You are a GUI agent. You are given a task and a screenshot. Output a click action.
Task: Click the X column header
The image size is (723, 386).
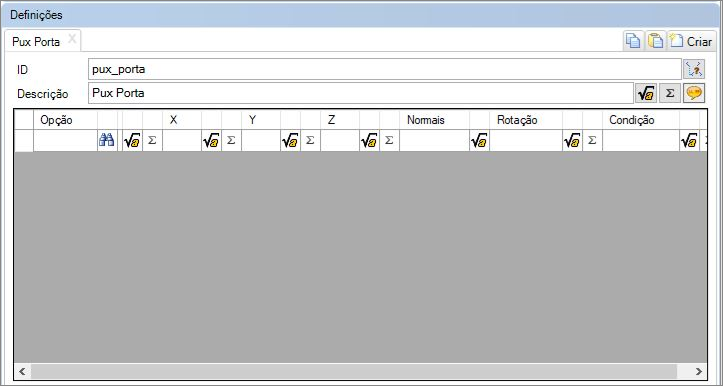point(182,120)
